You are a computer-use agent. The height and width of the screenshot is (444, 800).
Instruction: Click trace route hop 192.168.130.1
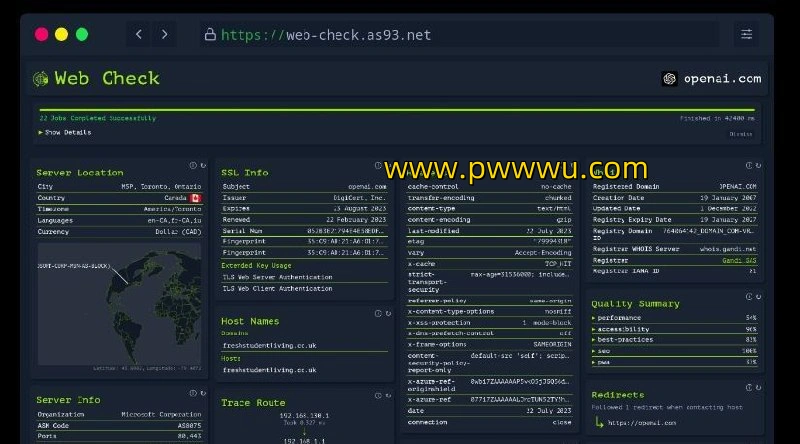point(304,415)
